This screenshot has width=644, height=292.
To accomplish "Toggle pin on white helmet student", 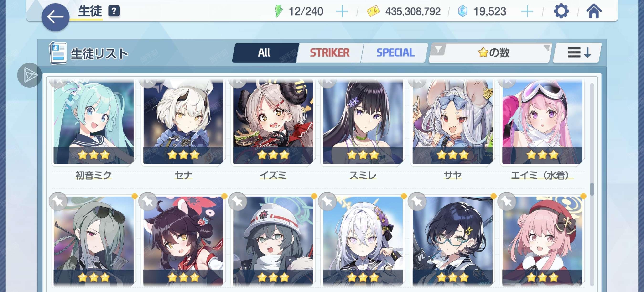I will click(x=238, y=201).
